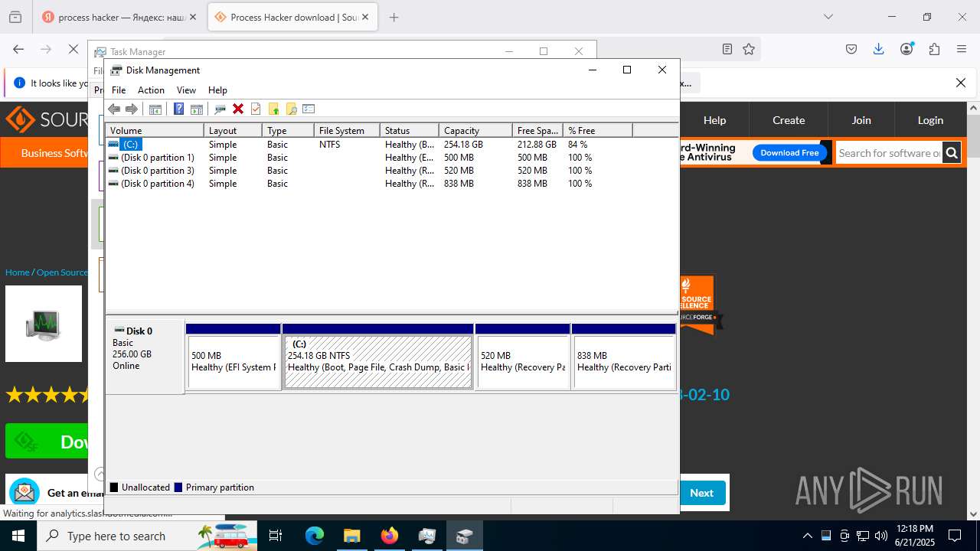Open a new browser tab with plus
This screenshot has height=551, width=980.
tap(394, 17)
